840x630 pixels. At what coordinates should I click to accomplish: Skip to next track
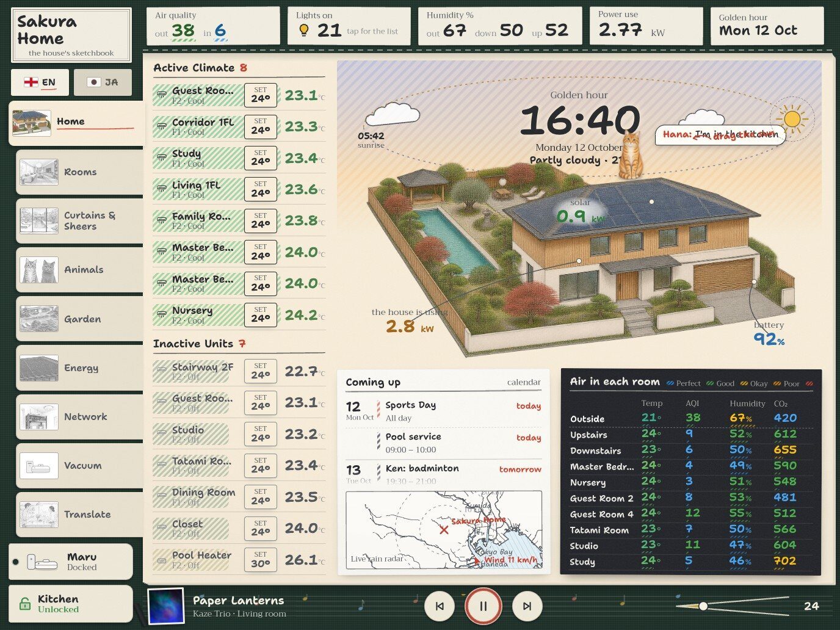tap(527, 606)
